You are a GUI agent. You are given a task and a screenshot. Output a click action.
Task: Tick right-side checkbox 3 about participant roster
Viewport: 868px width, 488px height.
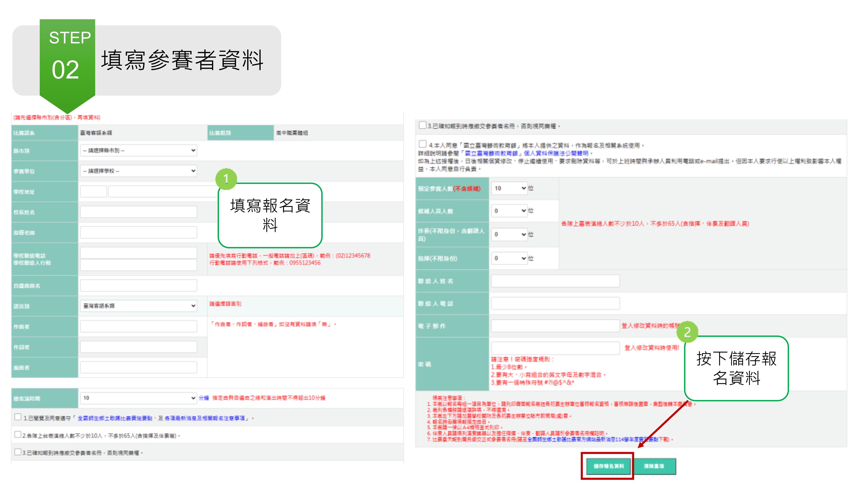pos(422,125)
